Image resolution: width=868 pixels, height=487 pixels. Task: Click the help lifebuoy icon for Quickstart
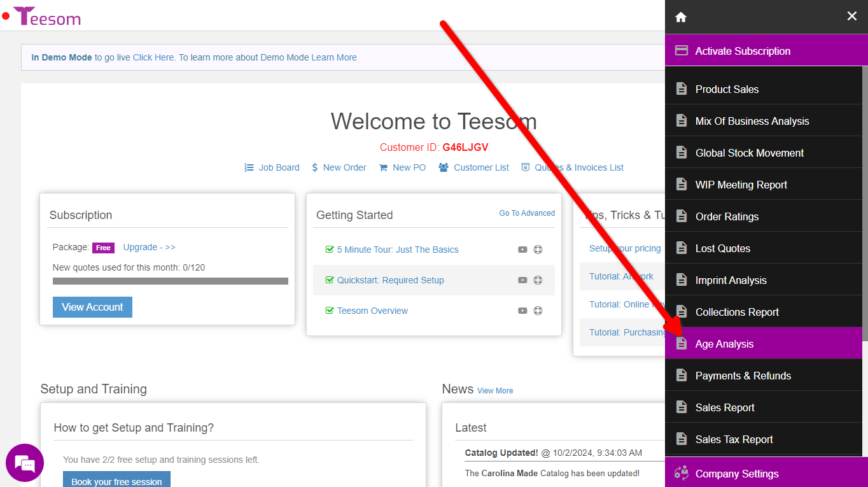point(538,280)
